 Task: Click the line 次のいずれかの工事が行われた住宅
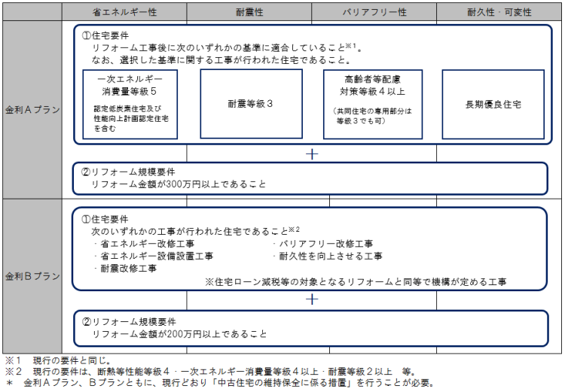195,231
